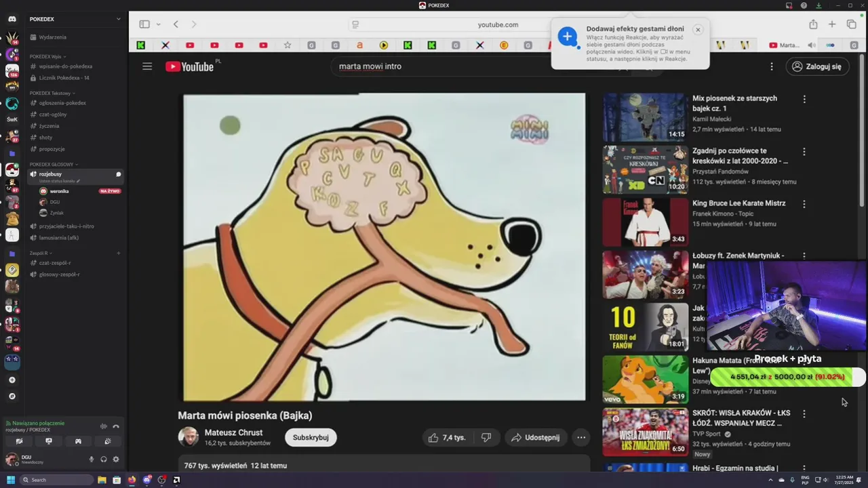This screenshot has height=488, width=868.
Task: Disconnect from the Discord voice channel
Action: click(x=116, y=426)
